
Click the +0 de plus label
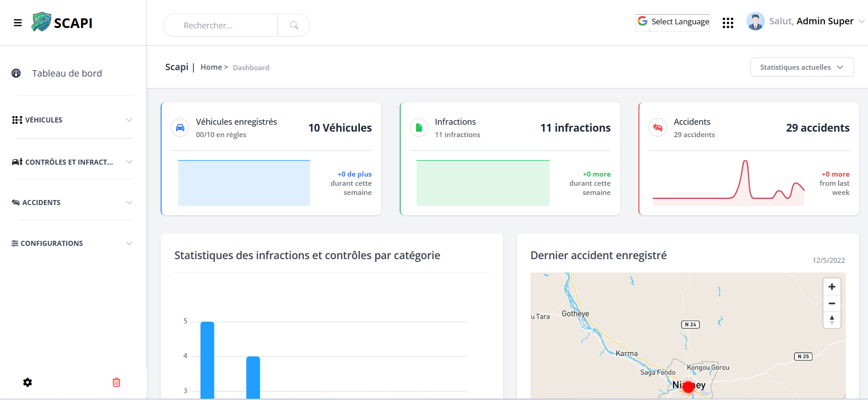tap(354, 174)
